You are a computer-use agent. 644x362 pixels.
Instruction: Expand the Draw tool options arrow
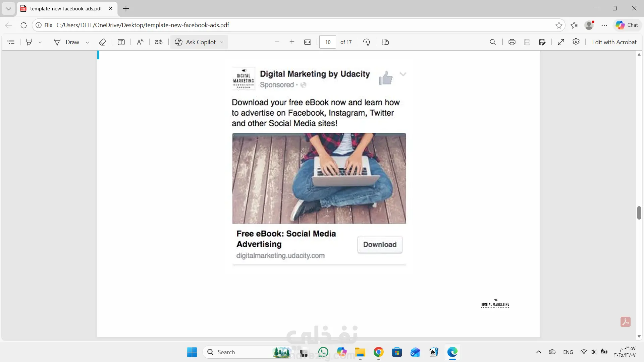[x=88, y=43]
